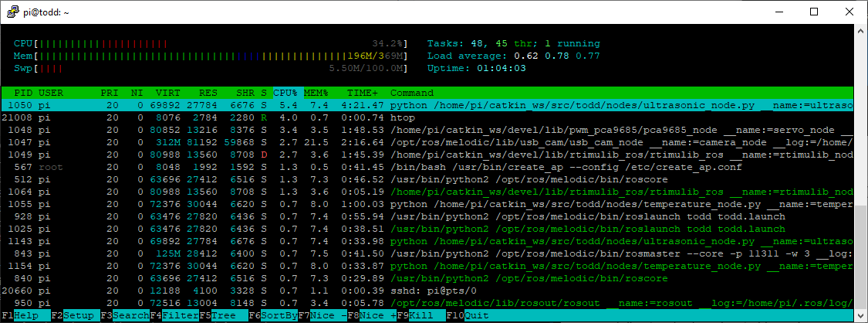Image resolution: width=868 pixels, height=323 pixels.
Task: Click the S state column header
Action: click(264, 93)
